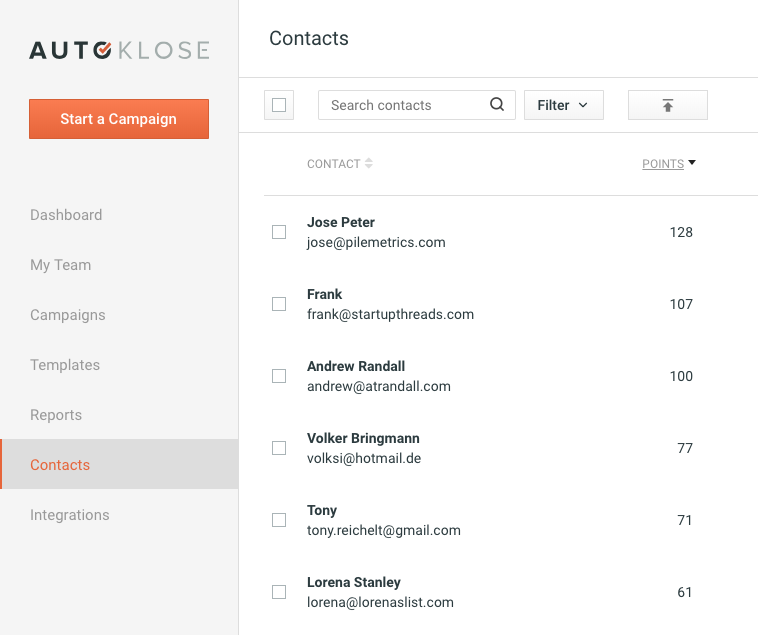Open the Filter dropdown
This screenshot has height=635, width=758.
563,105
